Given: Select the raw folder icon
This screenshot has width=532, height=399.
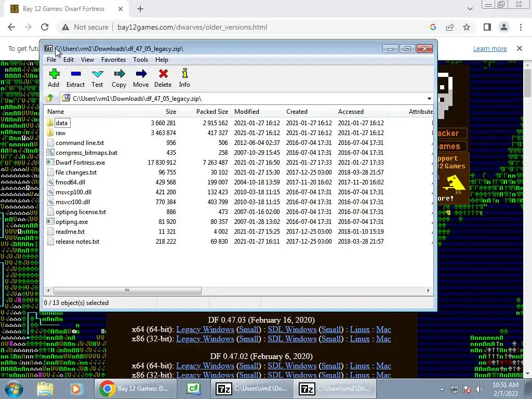Looking at the screenshot, I should [50, 132].
